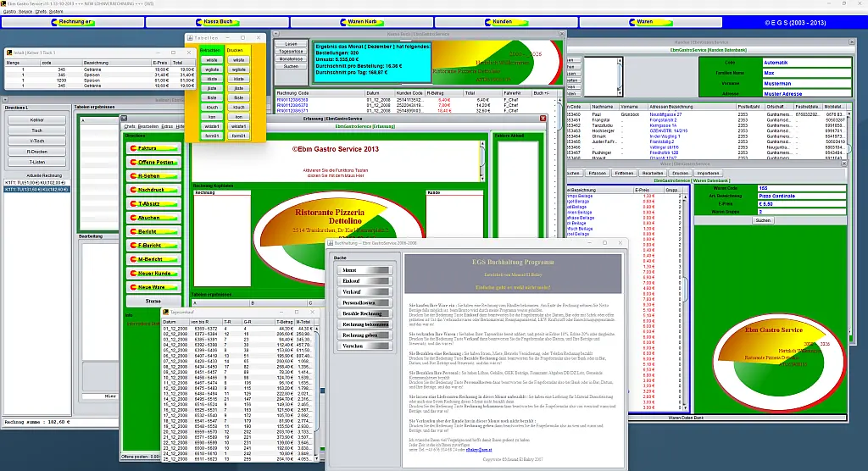The width and height of the screenshot is (868, 471).
Task: Click the R-Drucken button
Action: tap(37, 152)
